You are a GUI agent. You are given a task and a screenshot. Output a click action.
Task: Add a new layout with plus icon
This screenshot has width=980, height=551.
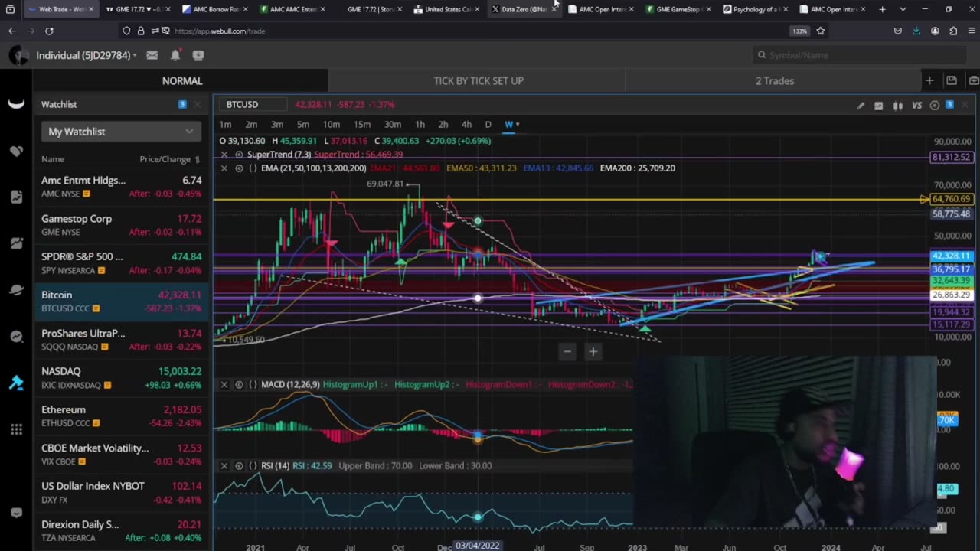pos(929,80)
